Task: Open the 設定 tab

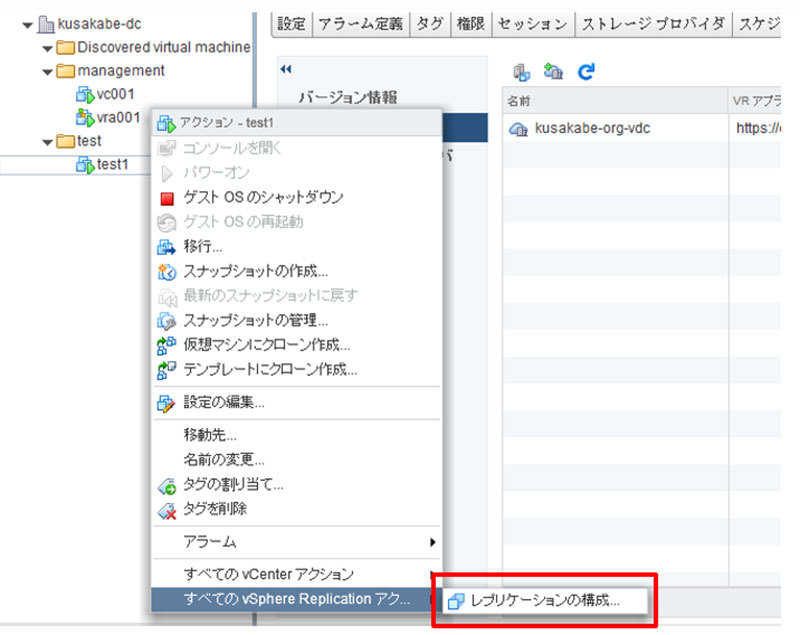Action: click(x=291, y=24)
